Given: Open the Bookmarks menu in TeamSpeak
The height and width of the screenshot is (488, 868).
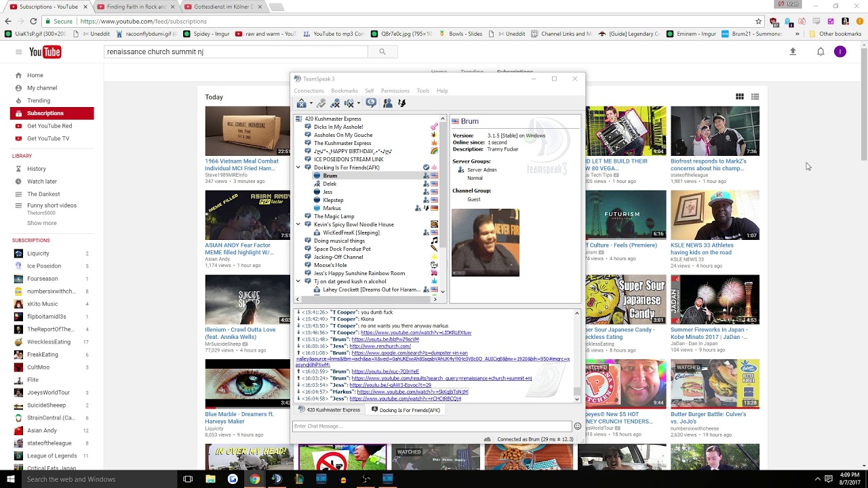Looking at the screenshot, I should (x=344, y=91).
